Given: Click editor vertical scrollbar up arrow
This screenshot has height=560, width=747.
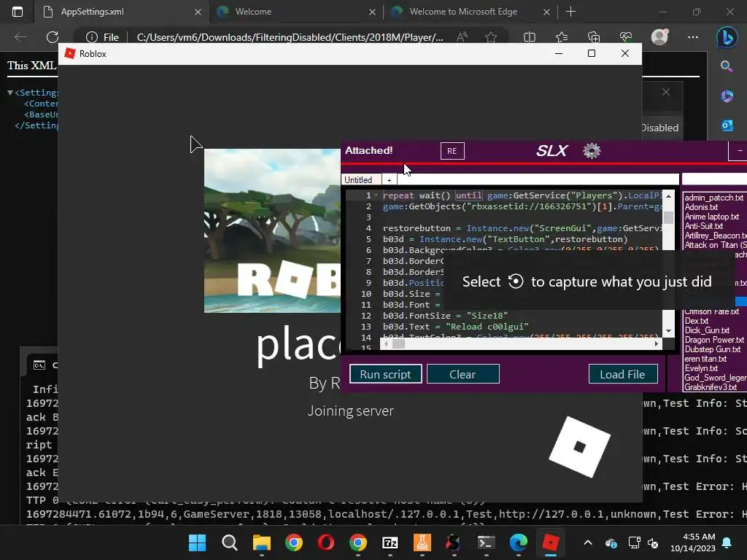Looking at the screenshot, I should point(668,195).
